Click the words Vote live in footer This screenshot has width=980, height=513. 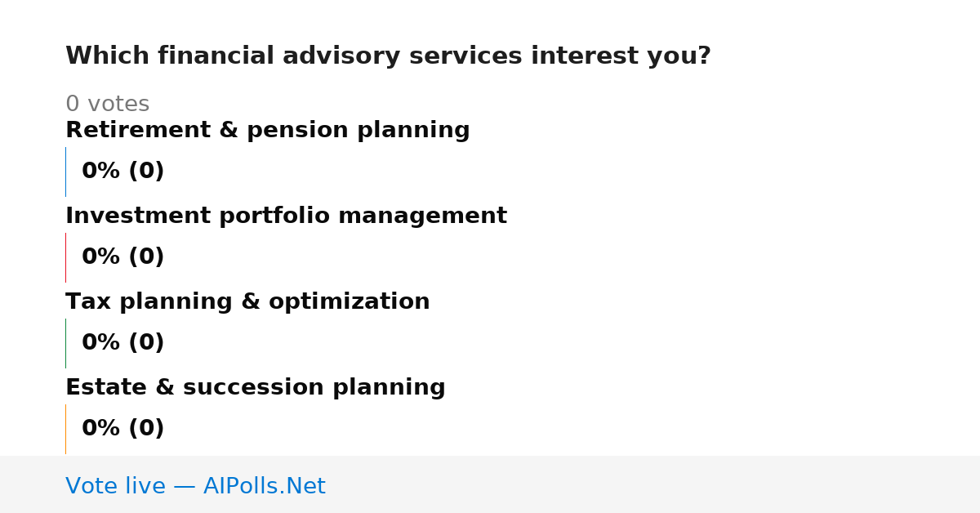point(115,486)
